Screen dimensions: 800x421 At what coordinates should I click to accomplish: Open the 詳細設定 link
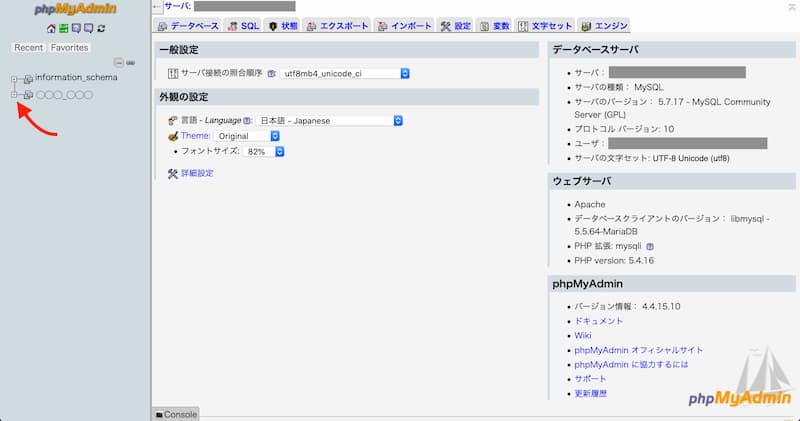(197, 174)
